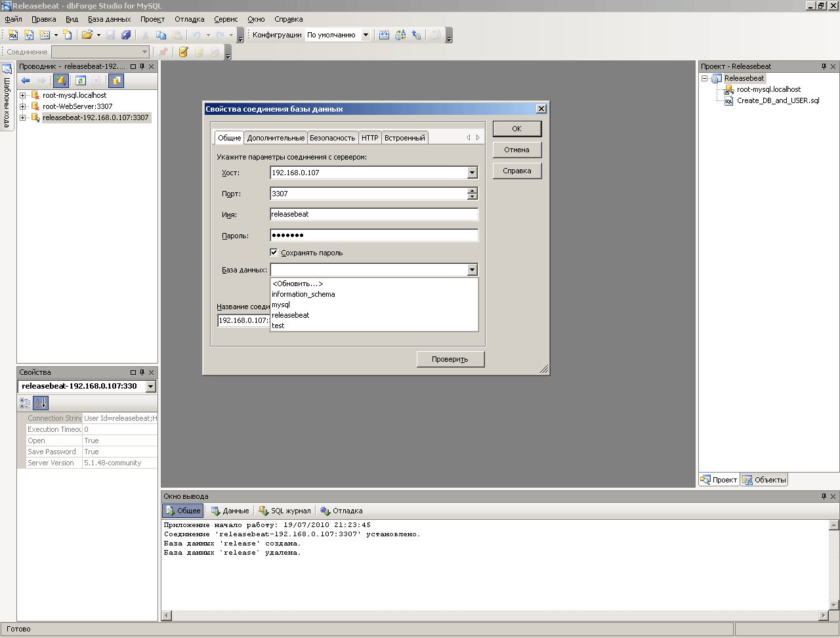Click the pin icon of Свойства panel
The image size is (840, 638).
point(142,372)
